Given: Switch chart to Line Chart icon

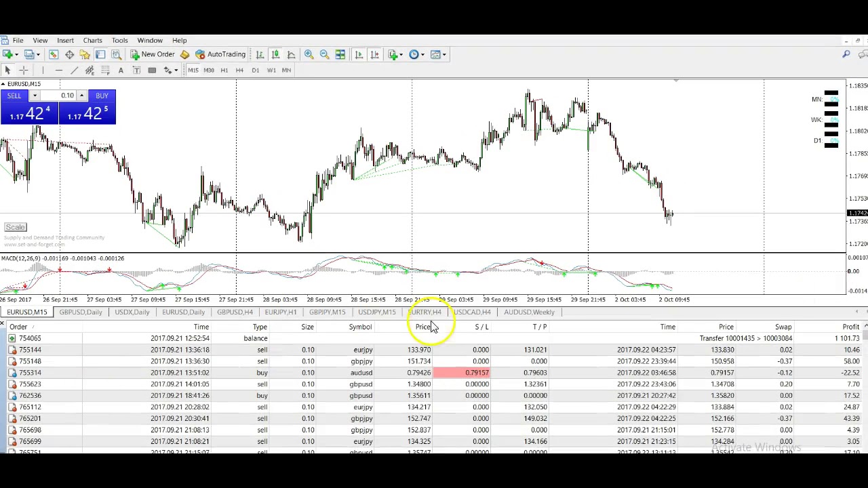Looking at the screenshot, I should (x=291, y=54).
